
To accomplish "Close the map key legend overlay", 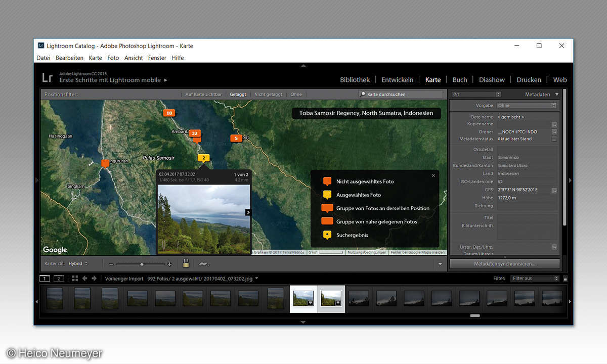I will coord(433,175).
